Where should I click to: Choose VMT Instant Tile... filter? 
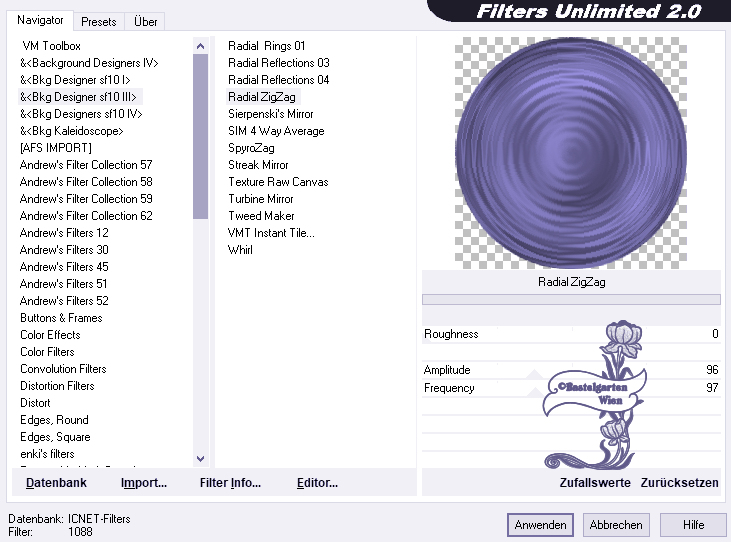(271, 233)
